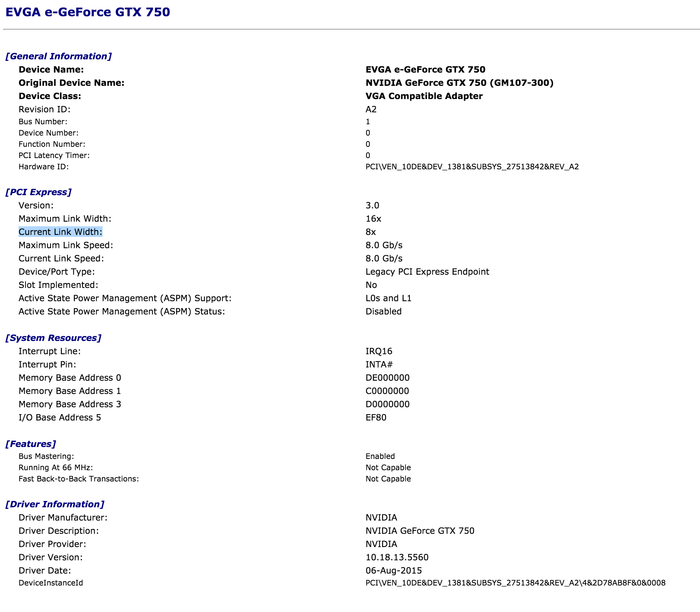Image resolution: width=700 pixels, height=612 pixels.
Task: Click the Maximum Link Speed label
Action: point(66,245)
